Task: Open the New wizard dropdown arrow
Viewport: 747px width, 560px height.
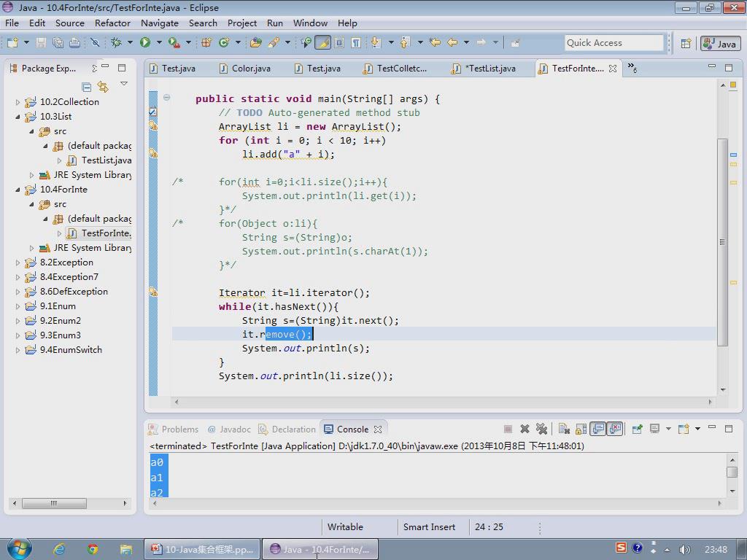Action: tap(26, 43)
